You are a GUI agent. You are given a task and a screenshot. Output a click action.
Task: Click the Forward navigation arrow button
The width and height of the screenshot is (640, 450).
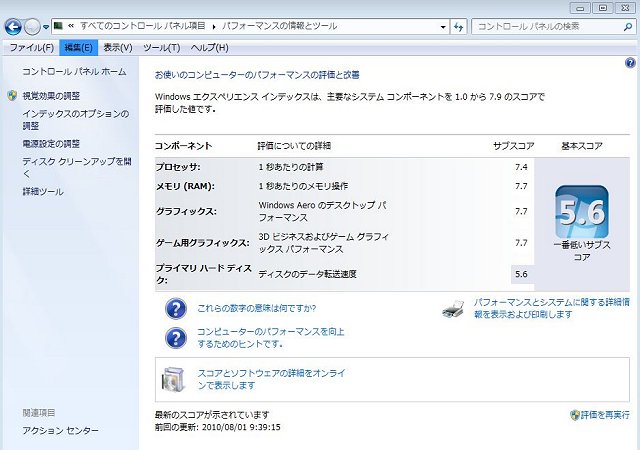(32, 27)
